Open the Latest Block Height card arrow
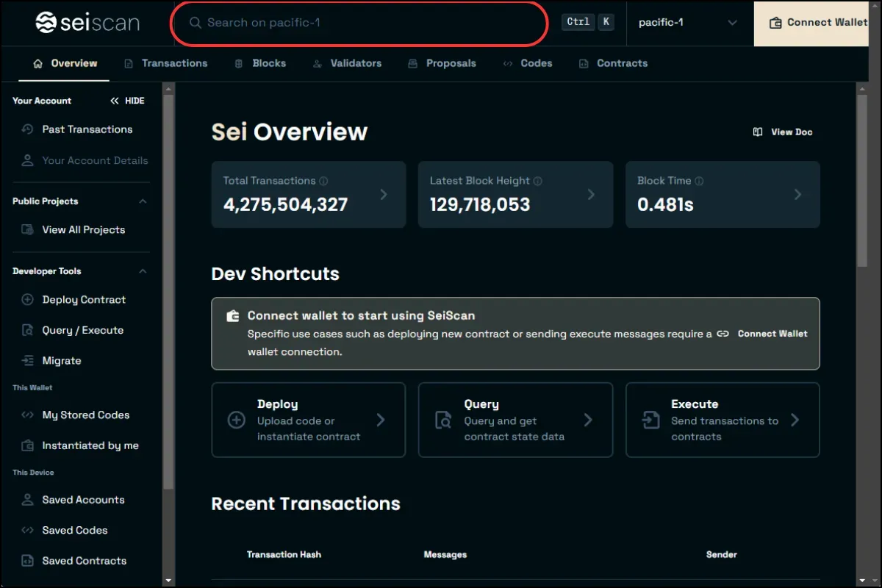This screenshot has height=588, width=882. tap(591, 195)
